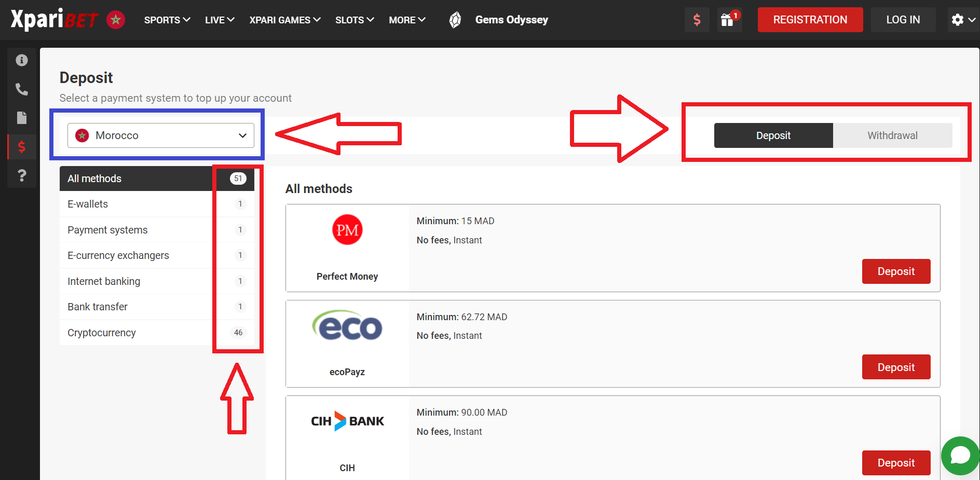Expand the SPORTS menu
The image size is (980, 480).
[167, 20]
